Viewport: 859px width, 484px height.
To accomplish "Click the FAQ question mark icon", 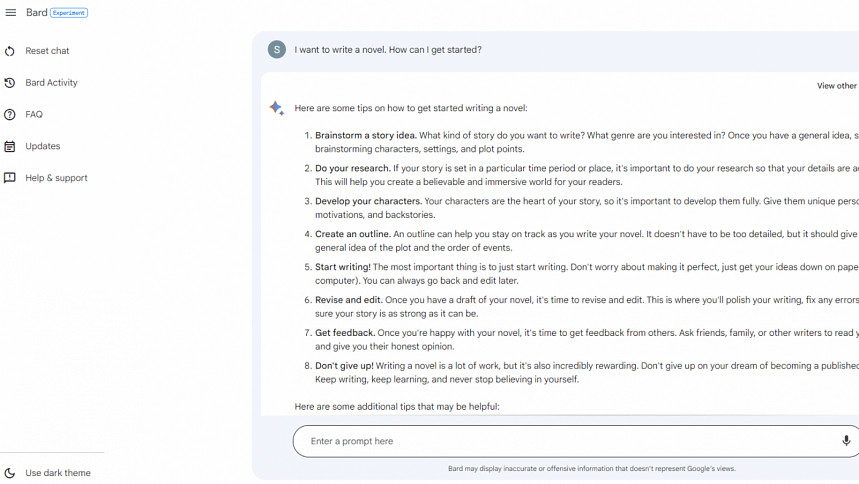I will 10,115.
